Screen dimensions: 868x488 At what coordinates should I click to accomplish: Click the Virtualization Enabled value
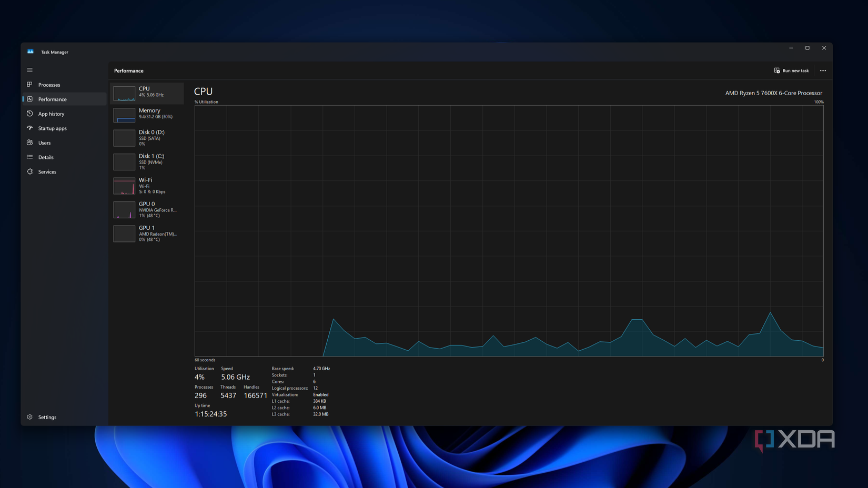(x=320, y=395)
